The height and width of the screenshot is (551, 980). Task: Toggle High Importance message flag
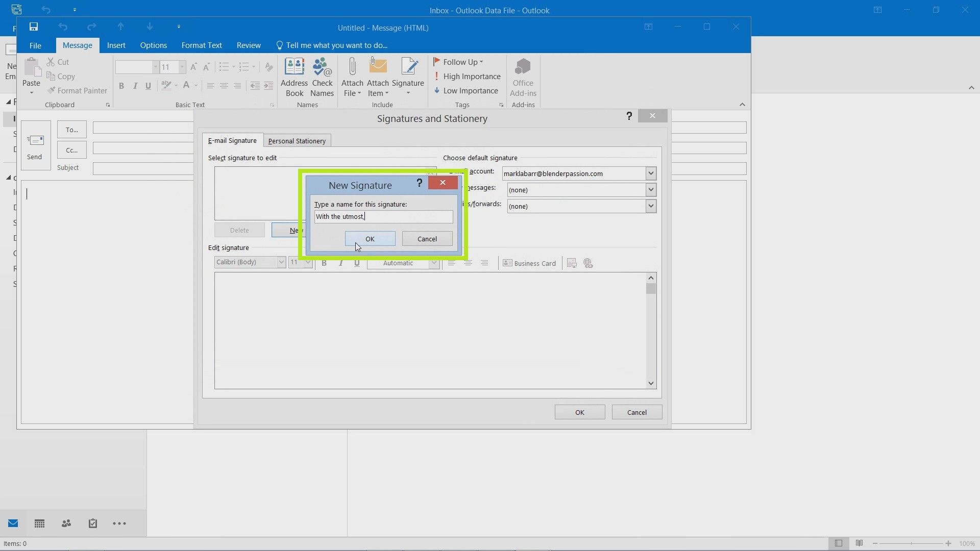468,76
